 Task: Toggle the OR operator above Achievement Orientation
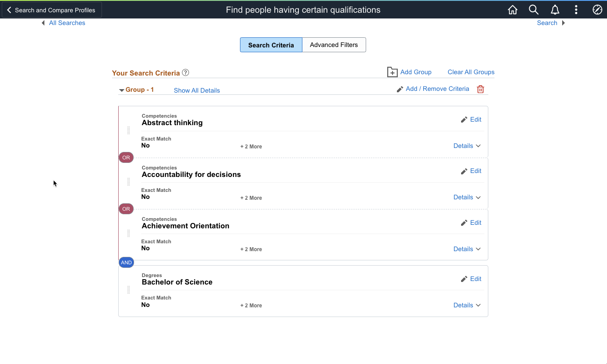point(126,209)
